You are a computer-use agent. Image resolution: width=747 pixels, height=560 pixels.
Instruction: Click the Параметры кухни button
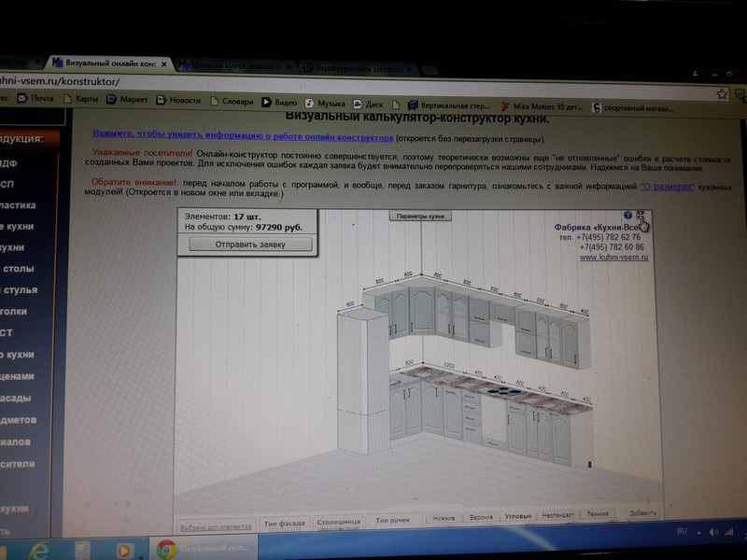coord(420,216)
